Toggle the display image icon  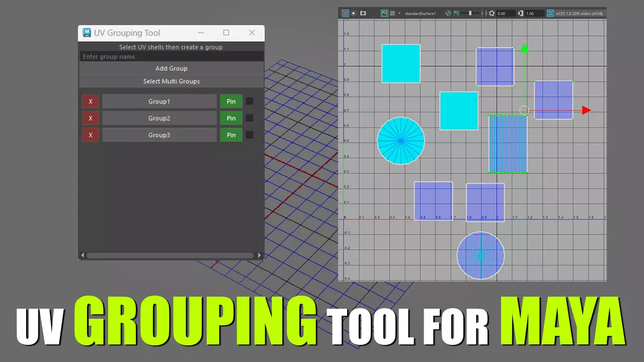[384, 14]
